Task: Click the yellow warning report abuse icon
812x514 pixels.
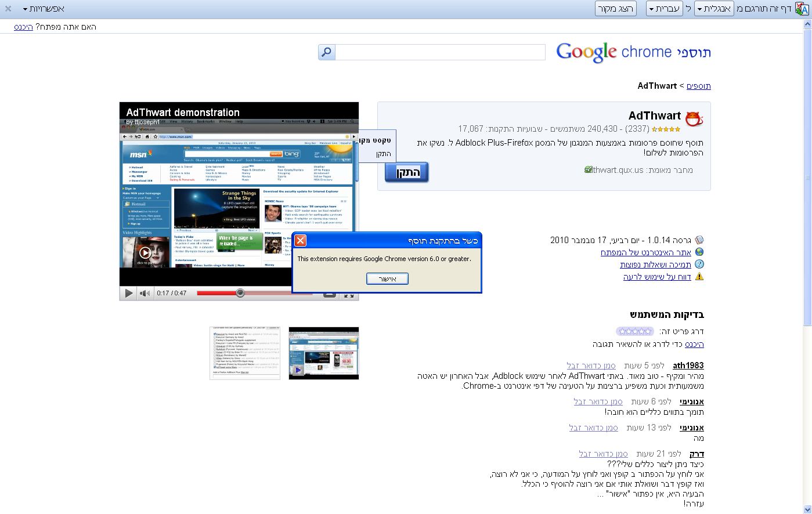Action: pos(699,277)
